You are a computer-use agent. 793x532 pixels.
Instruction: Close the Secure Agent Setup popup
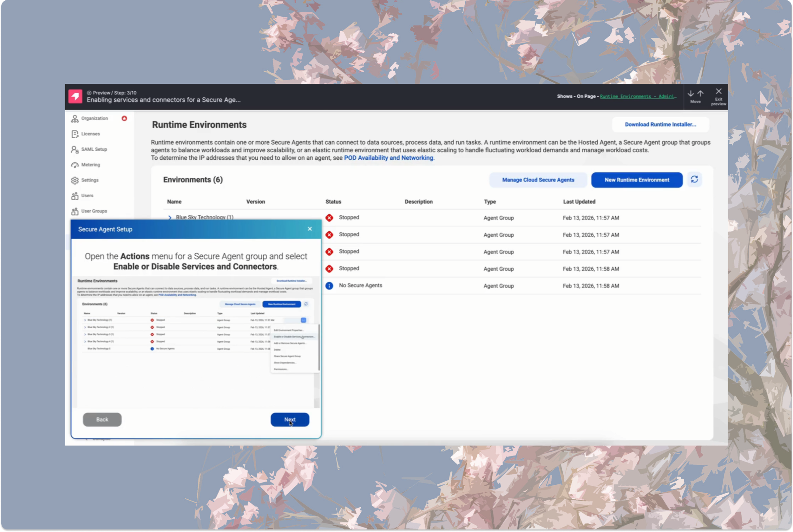pos(310,229)
